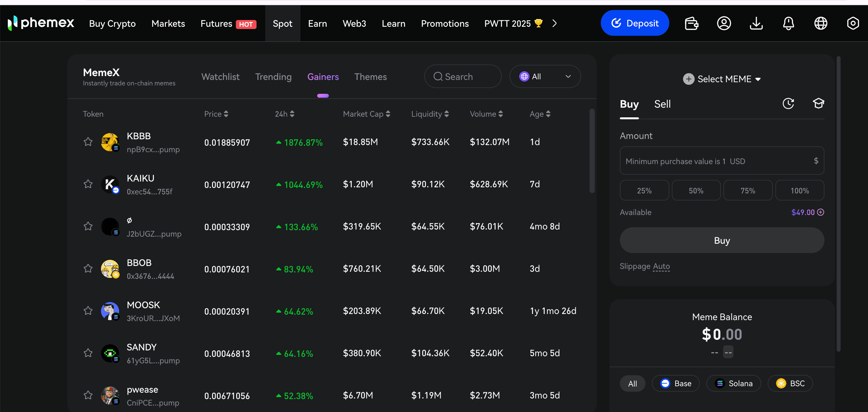This screenshot has height=412, width=868.
Task: Click the plus icon next to $49.00
Action: point(821,212)
